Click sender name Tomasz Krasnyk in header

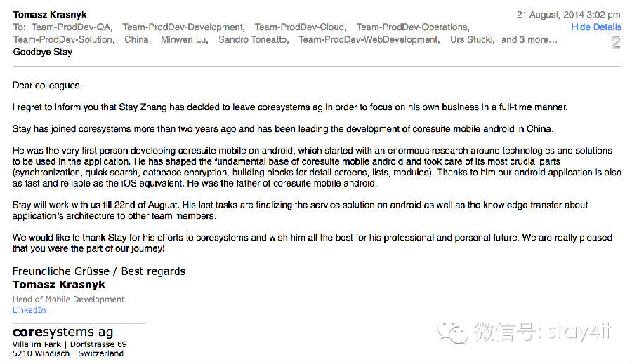[50, 15]
